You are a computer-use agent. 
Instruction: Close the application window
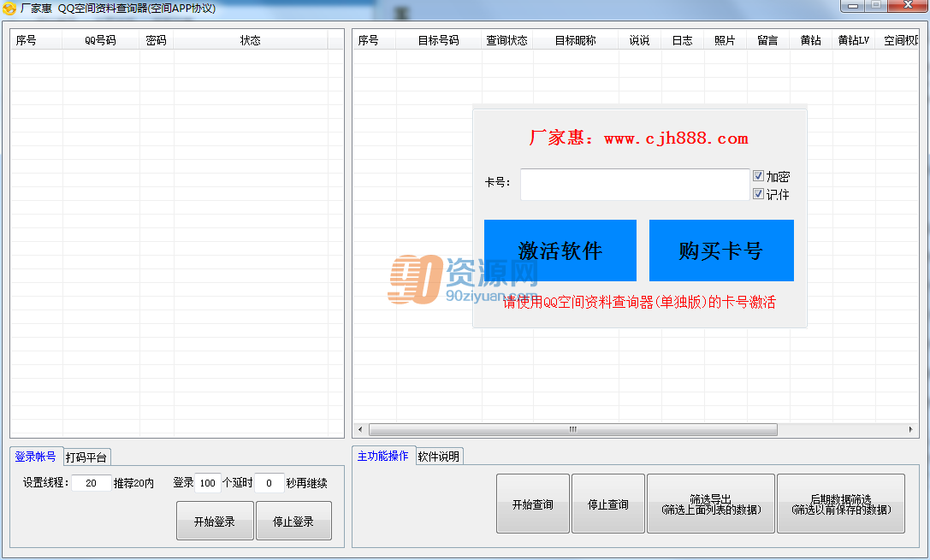[x=908, y=6]
